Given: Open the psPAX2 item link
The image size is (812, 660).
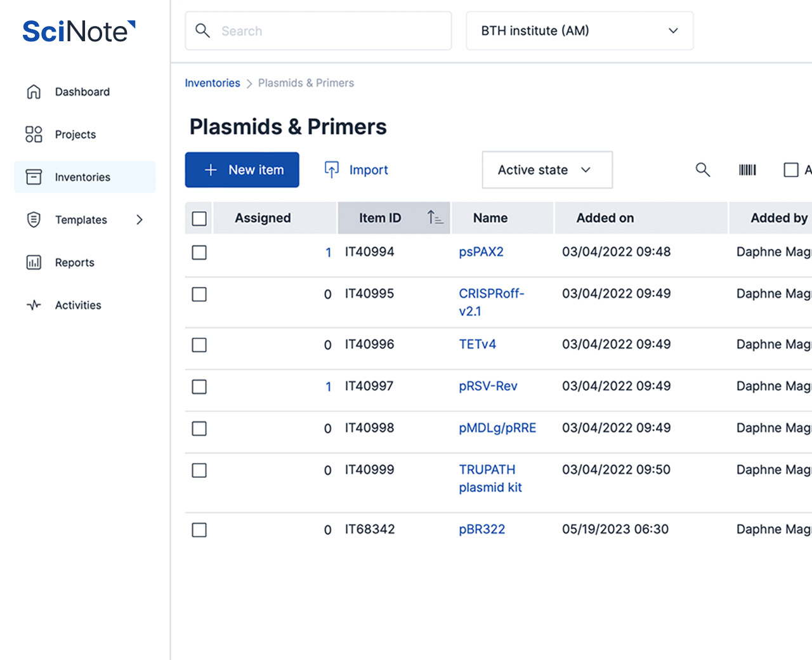Looking at the screenshot, I should [481, 251].
